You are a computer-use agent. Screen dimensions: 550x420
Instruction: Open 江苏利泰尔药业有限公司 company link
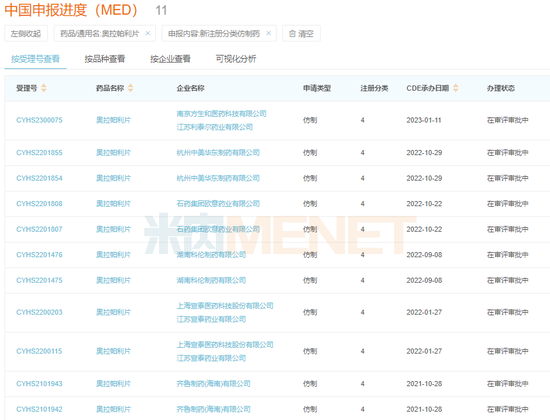pyautogui.click(x=215, y=127)
